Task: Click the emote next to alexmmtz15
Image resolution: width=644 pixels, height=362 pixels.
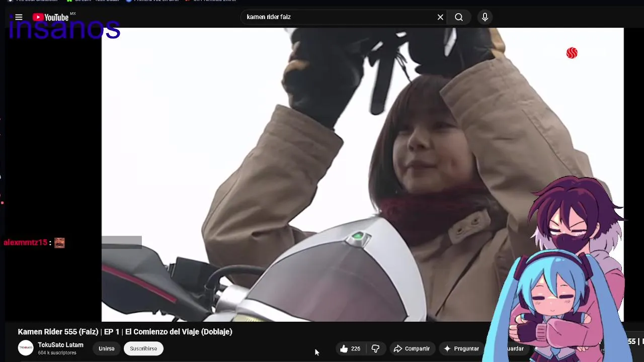Action: pos(59,243)
